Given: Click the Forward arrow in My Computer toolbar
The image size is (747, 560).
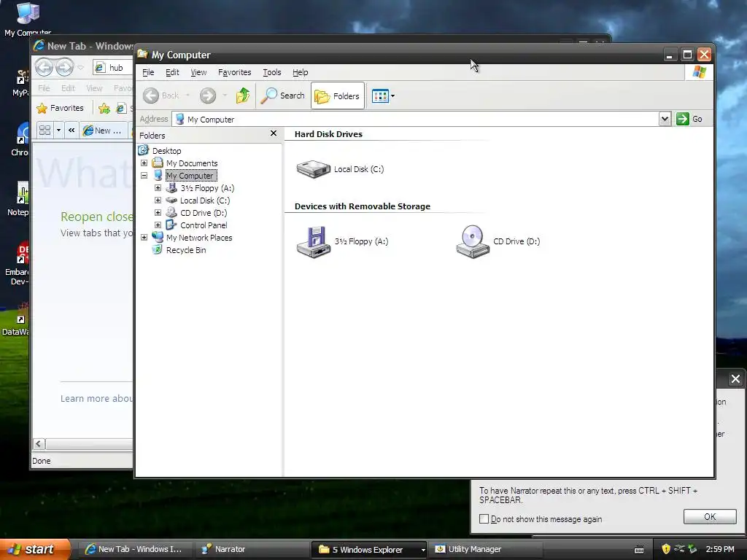Looking at the screenshot, I should tap(208, 96).
